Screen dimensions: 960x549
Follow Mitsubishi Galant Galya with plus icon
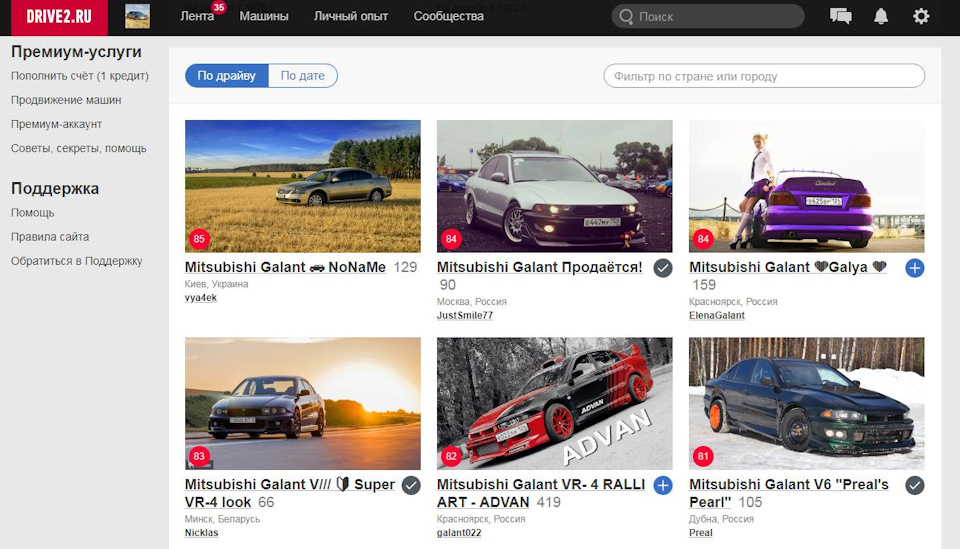tap(915, 268)
